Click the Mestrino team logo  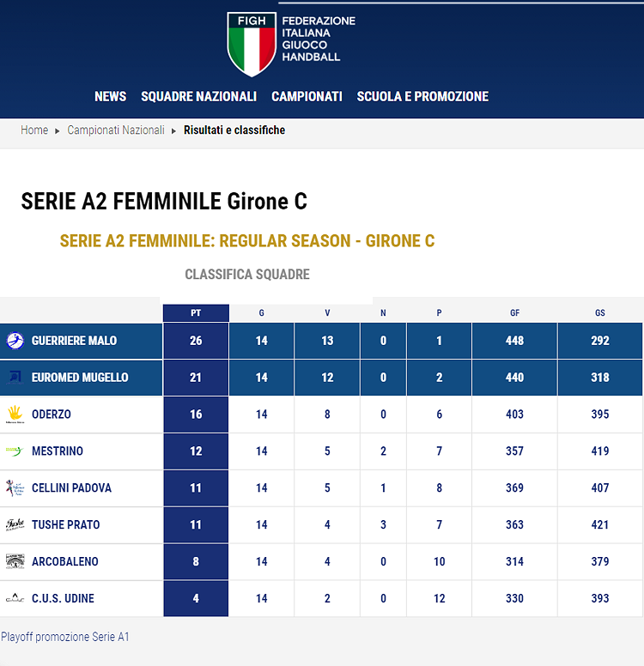click(15, 451)
